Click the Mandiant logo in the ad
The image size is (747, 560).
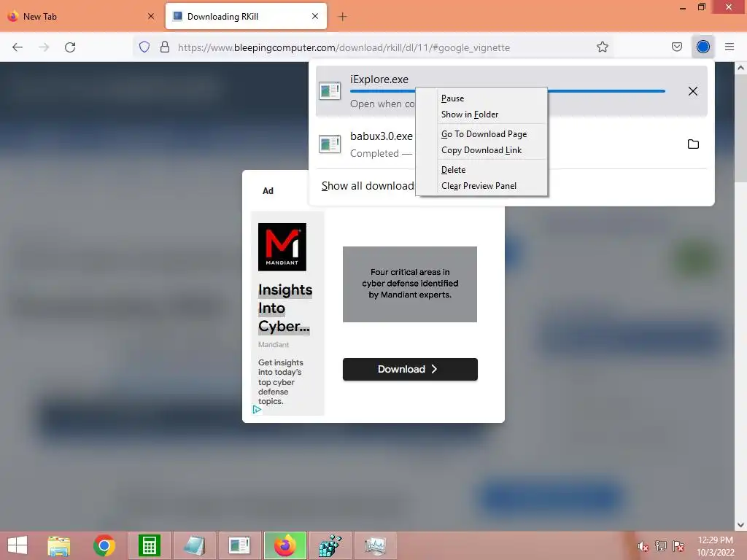(x=282, y=247)
